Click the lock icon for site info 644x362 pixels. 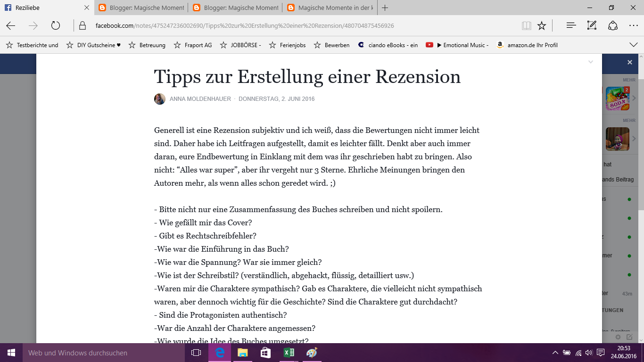83,26
